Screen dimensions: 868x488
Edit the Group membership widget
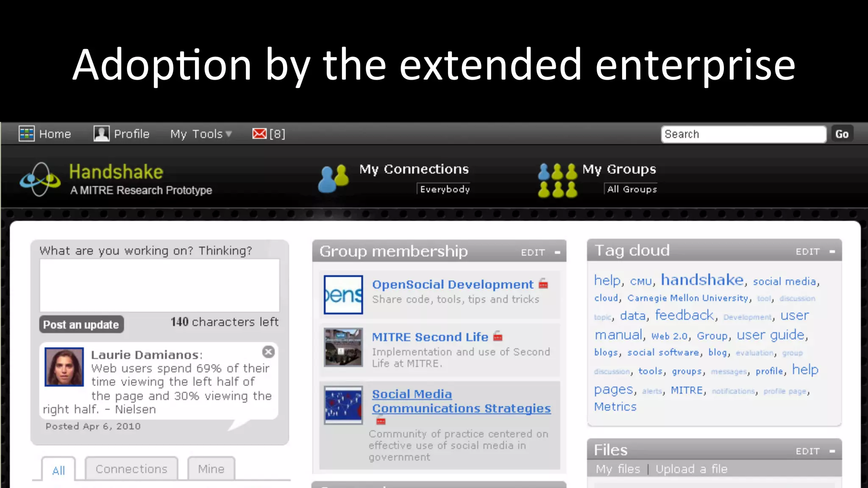[533, 252]
